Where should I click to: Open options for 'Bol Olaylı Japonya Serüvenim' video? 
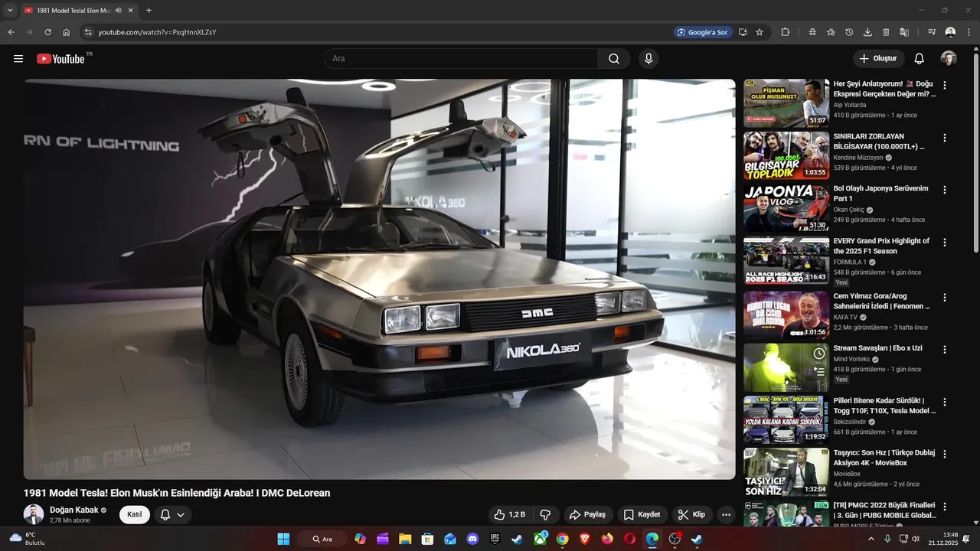pyautogui.click(x=945, y=190)
